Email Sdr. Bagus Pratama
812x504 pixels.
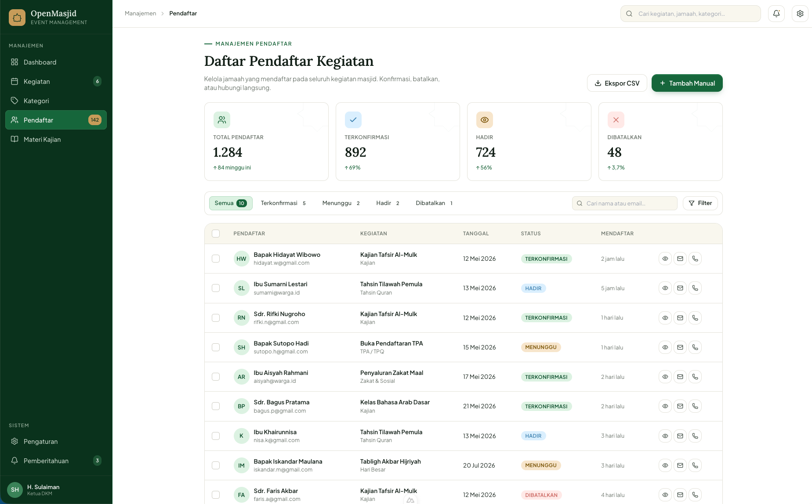[x=680, y=406]
